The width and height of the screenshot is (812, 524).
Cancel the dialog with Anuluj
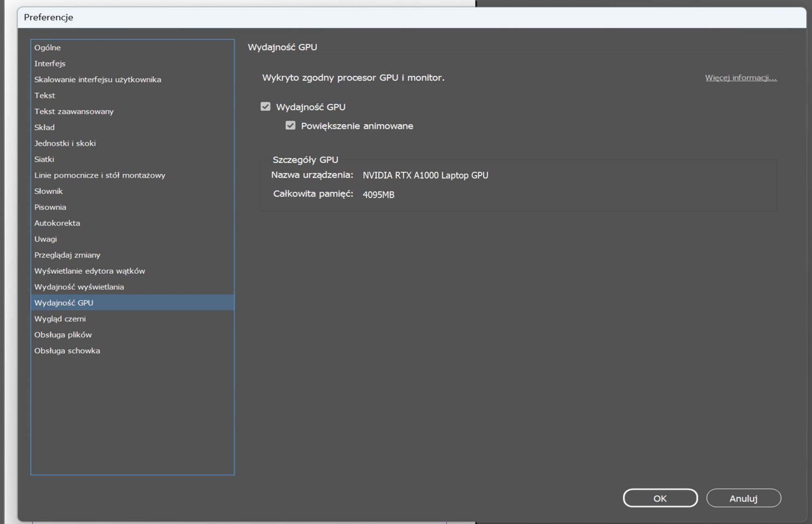743,498
